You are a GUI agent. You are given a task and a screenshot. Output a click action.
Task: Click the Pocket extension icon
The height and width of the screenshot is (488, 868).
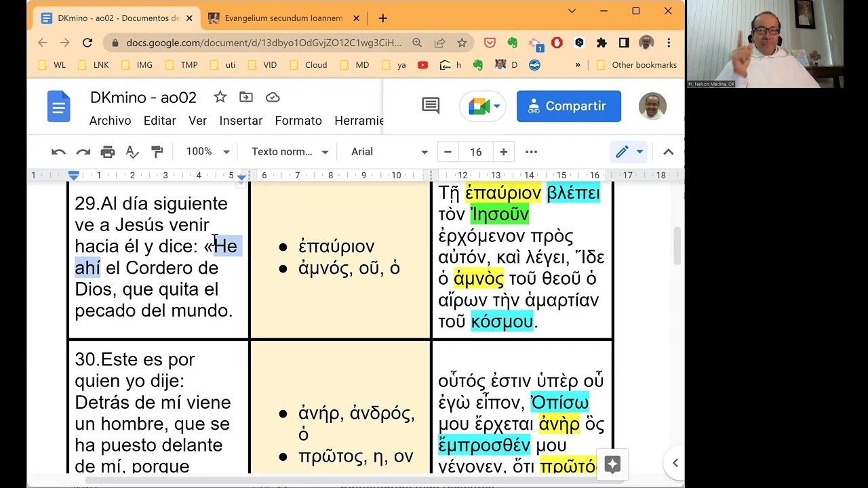[x=490, y=43]
